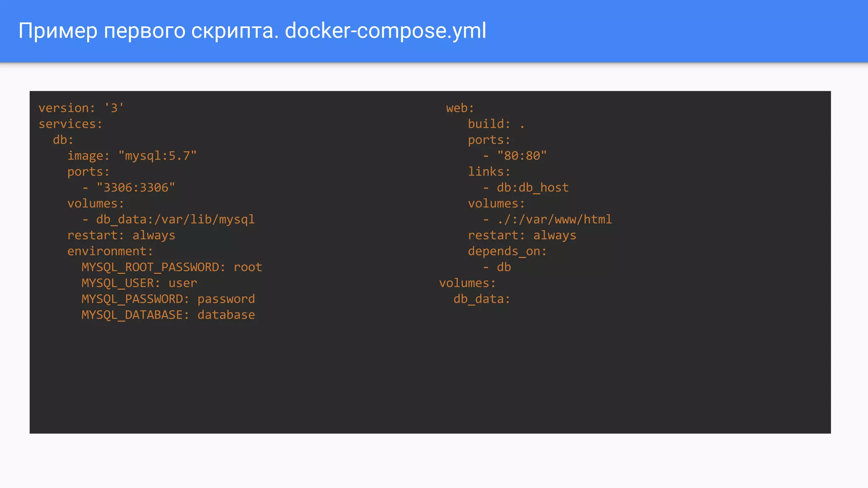Click '- ./:/var/www/html' volume line
The height and width of the screenshot is (488, 868).
tap(547, 219)
